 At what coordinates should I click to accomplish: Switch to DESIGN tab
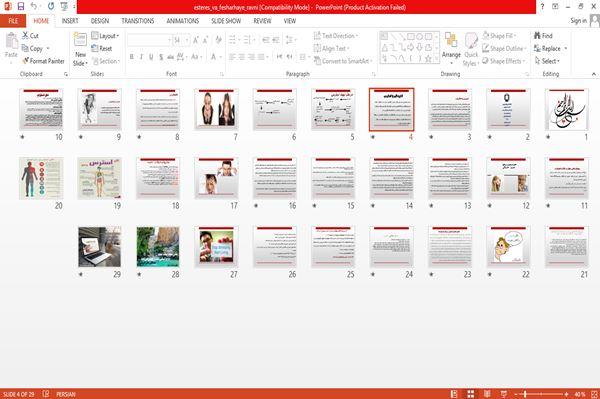pyautogui.click(x=100, y=21)
